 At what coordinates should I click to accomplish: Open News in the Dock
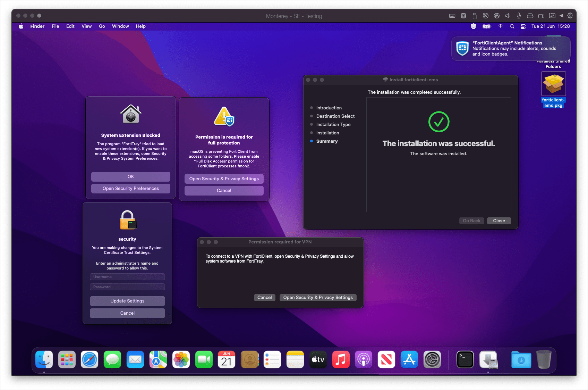click(386, 359)
